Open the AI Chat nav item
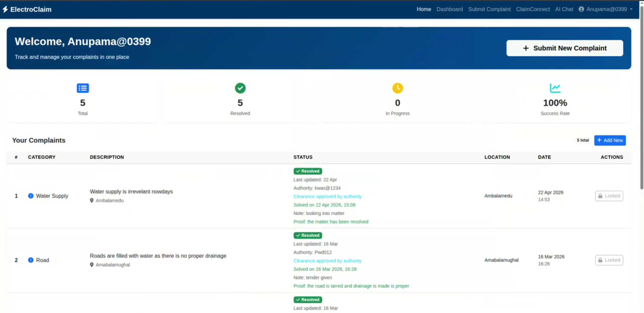 point(564,9)
